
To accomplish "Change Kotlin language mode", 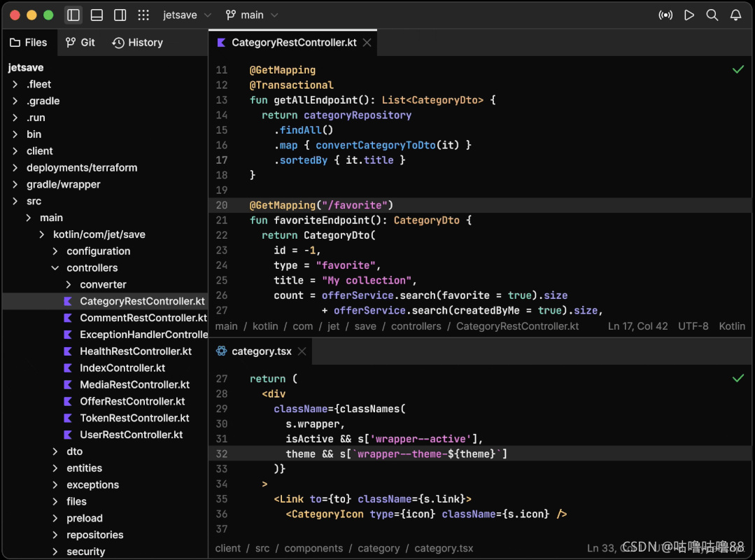I will tap(732, 326).
